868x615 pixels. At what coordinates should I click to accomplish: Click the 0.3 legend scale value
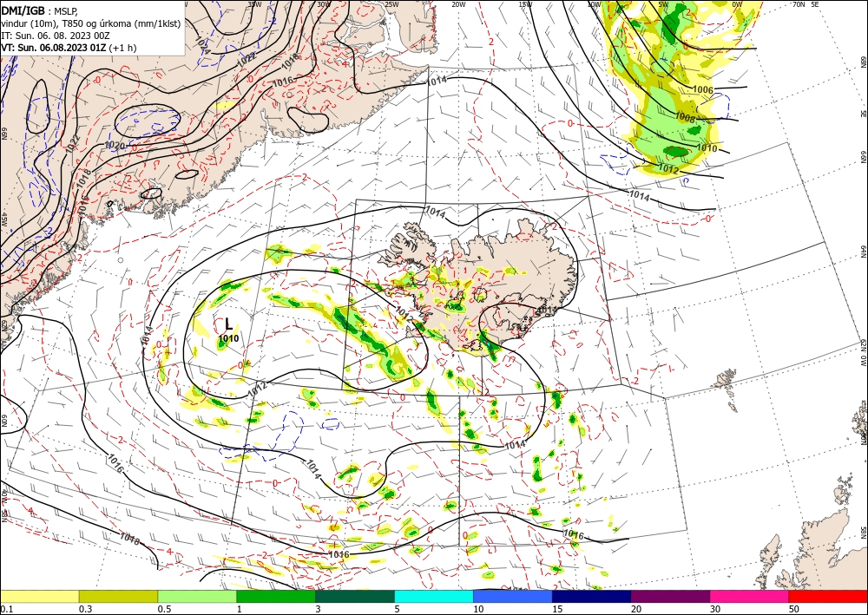[85, 609]
